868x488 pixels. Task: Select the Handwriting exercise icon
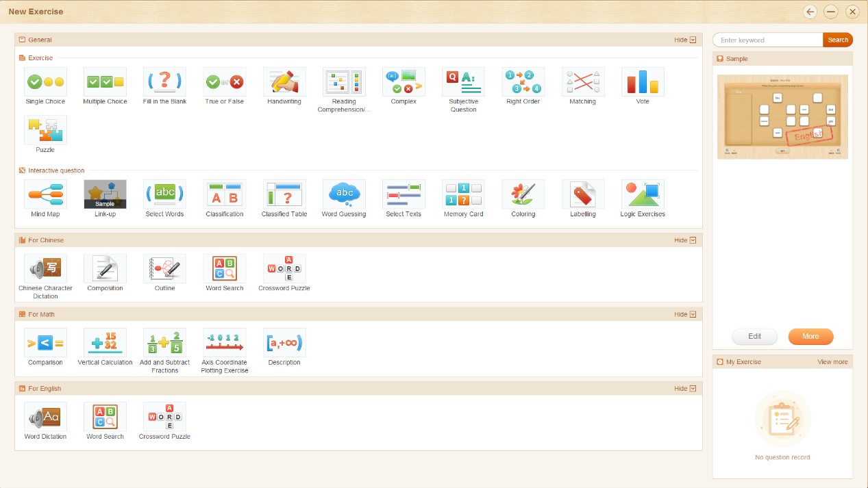pyautogui.click(x=284, y=81)
